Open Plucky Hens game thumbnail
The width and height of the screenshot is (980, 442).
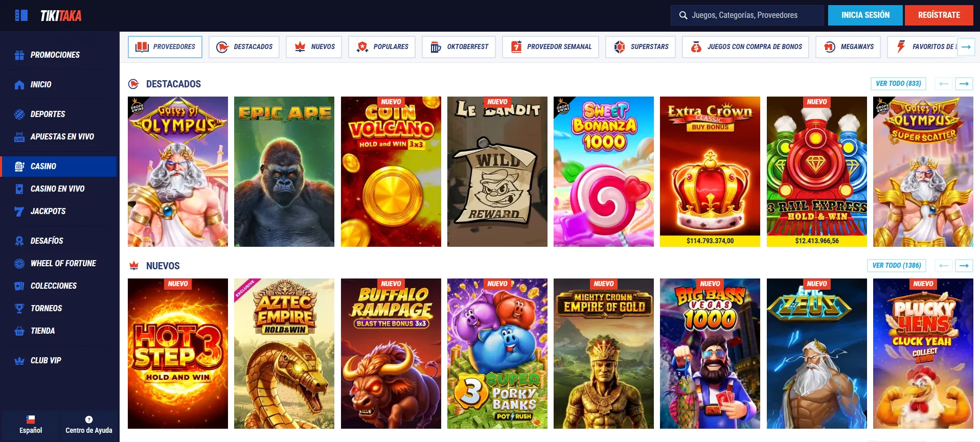coord(923,354)
